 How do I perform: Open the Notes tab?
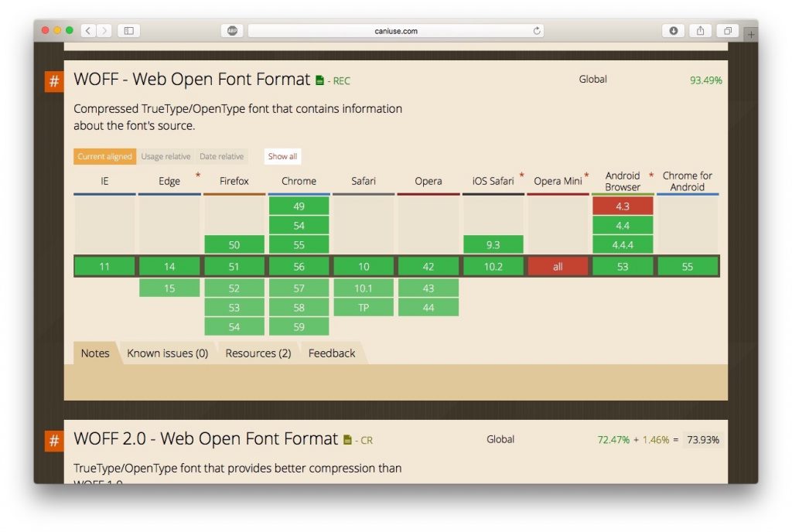[95, 353]
